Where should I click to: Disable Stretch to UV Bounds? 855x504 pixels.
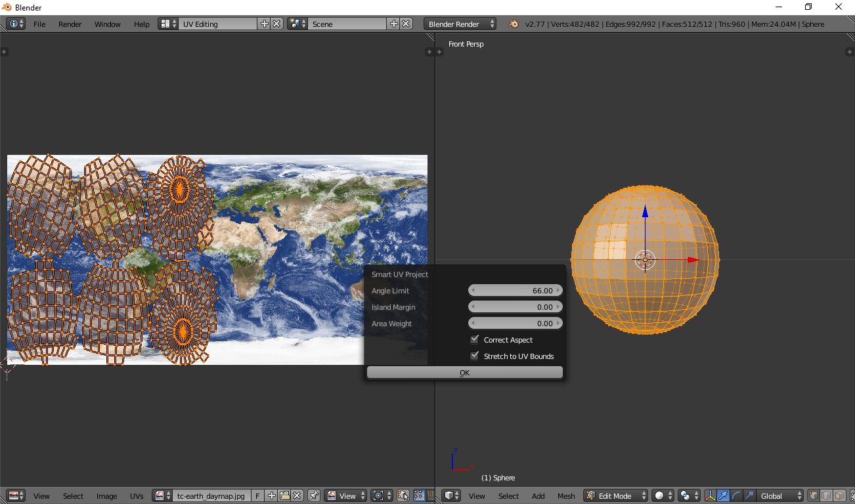point(475,356)
